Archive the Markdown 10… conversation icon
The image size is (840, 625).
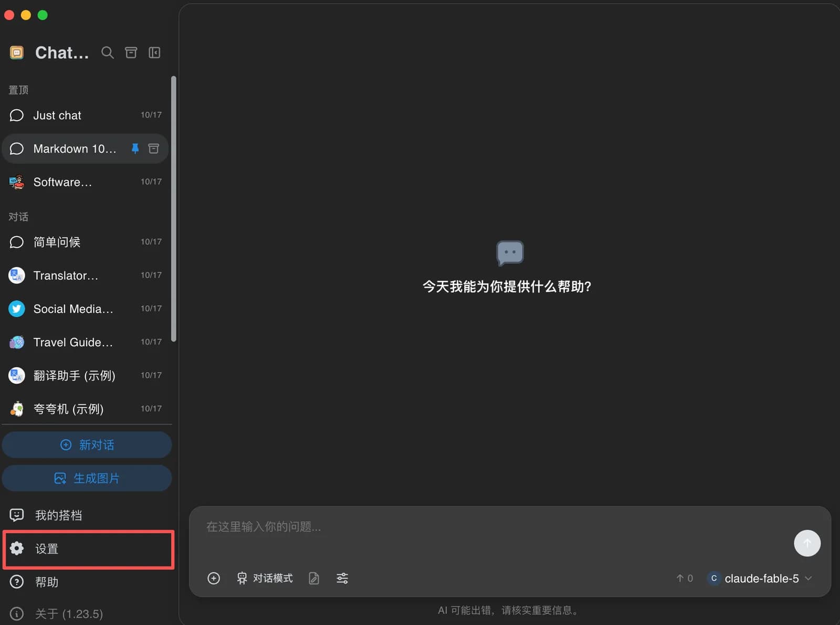pyautogui.click(x=153, y=149)
